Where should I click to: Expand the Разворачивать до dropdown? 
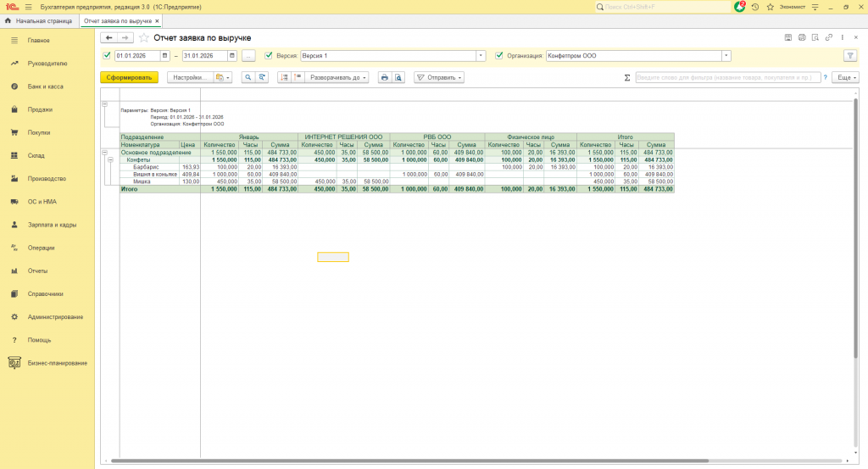[337, 77]
